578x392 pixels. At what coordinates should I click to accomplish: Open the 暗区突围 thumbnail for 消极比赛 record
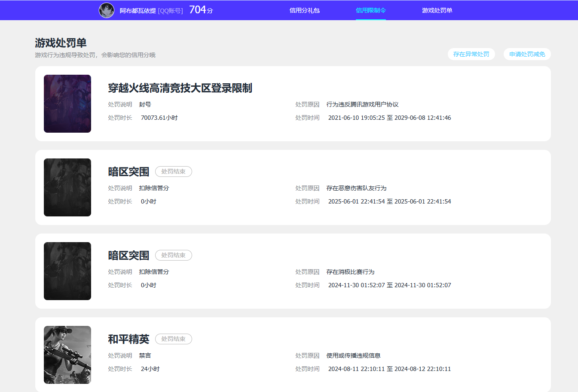(x=67, y=271)
